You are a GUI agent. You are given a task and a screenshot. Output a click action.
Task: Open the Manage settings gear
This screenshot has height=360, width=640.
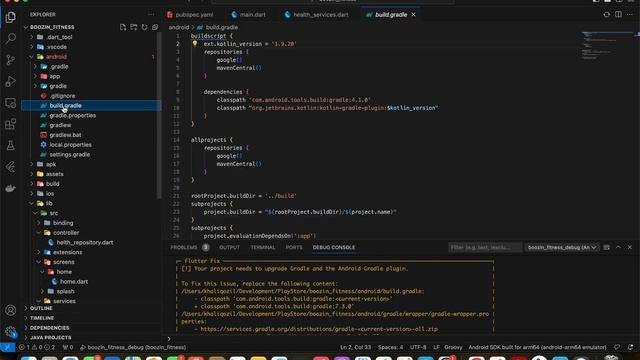[11, 332]
